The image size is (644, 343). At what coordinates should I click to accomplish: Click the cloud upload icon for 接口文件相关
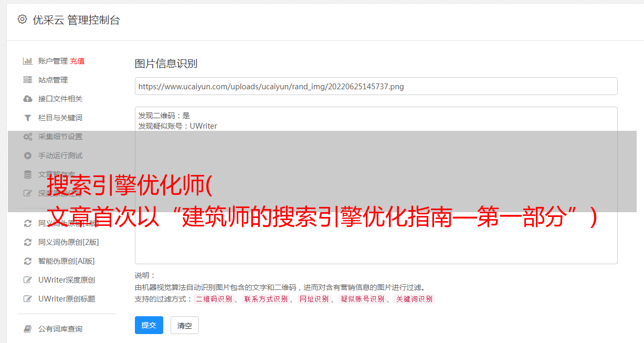click(28, 99)
